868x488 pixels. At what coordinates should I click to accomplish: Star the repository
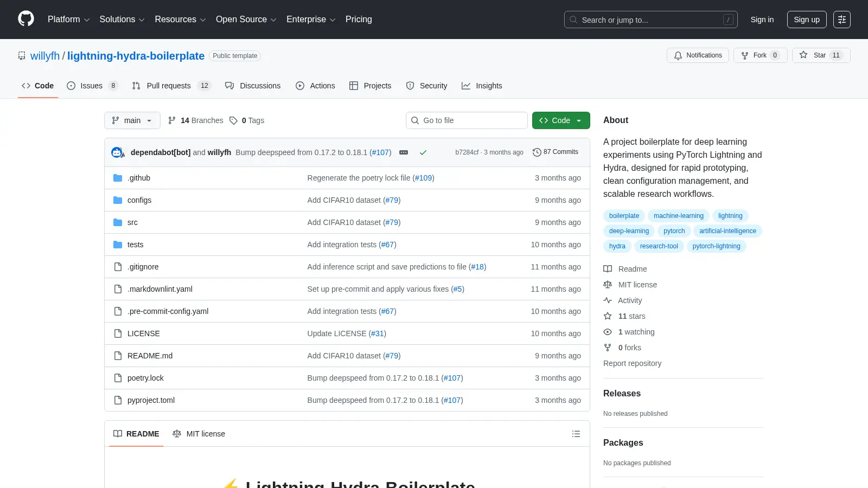pyautogui.click(x=821, y=55)
